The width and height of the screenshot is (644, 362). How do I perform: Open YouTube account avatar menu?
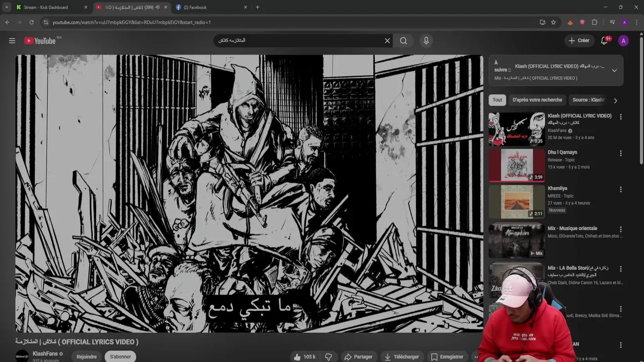point(623,41)
